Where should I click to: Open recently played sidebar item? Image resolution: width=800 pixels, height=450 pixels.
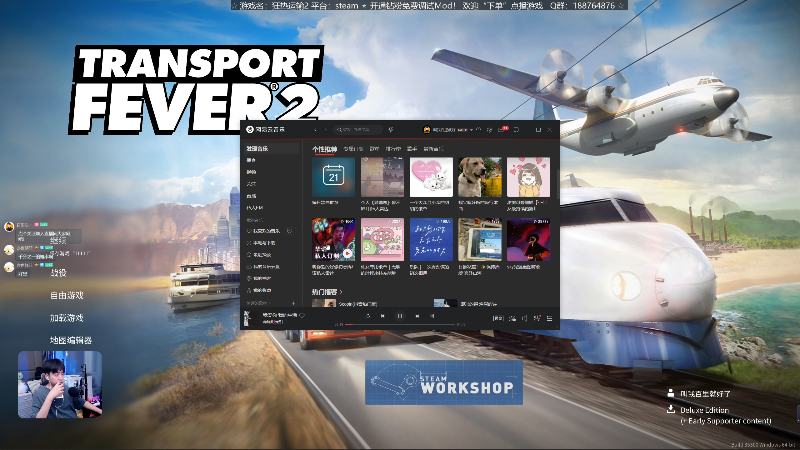point(259,255)
